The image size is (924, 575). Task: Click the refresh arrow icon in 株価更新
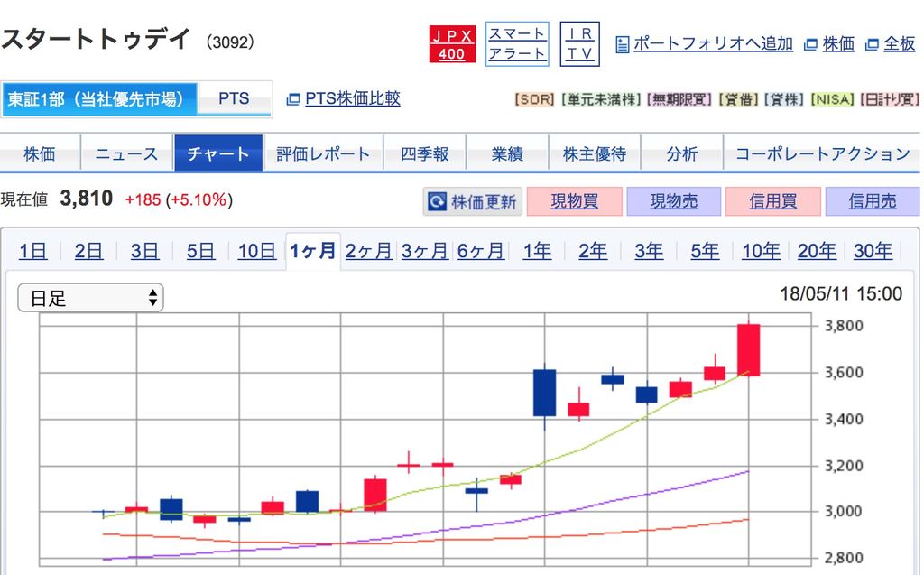pyautogui.click(x=438, y=201)
